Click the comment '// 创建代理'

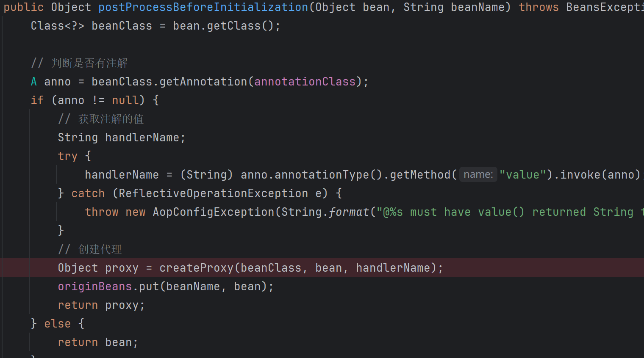(x=90, y=249)
